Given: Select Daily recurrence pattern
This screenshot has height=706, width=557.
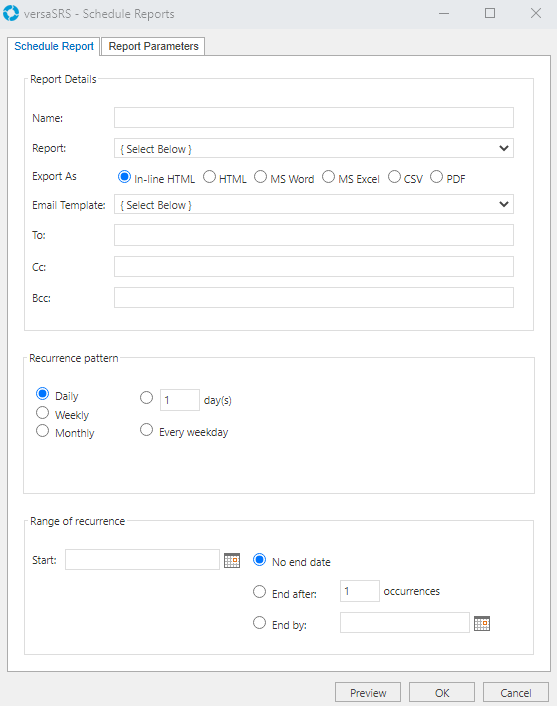Looking at the screenshot, I should pyautogui.click(x=42, y=394).
